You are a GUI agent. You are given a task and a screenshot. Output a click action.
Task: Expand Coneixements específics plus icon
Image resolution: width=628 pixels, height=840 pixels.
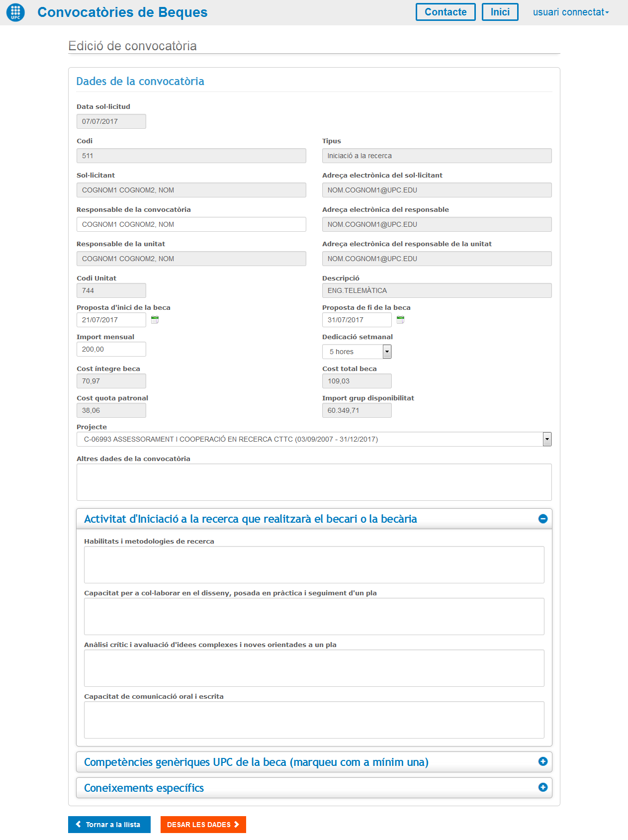pyautogui.click(x=542, y=787)
